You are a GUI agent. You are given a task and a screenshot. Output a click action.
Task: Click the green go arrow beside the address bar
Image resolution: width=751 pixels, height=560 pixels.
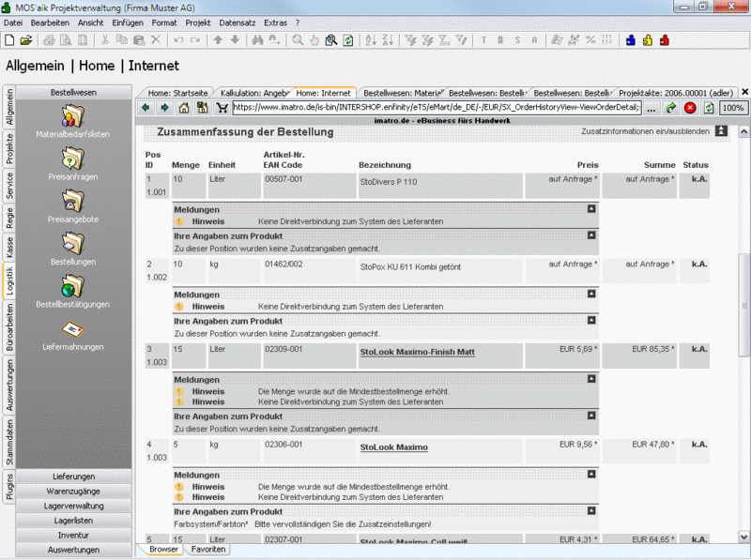click(671, 108)
